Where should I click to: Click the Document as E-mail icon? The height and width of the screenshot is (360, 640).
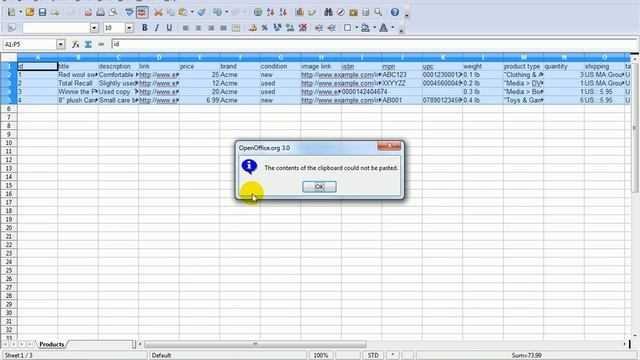click(x=55, y=12)
